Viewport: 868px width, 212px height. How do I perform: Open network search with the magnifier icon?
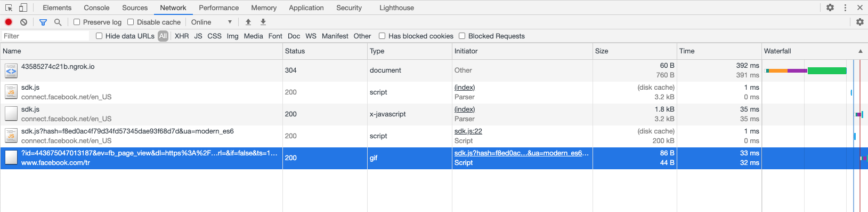tap(58, 22)
